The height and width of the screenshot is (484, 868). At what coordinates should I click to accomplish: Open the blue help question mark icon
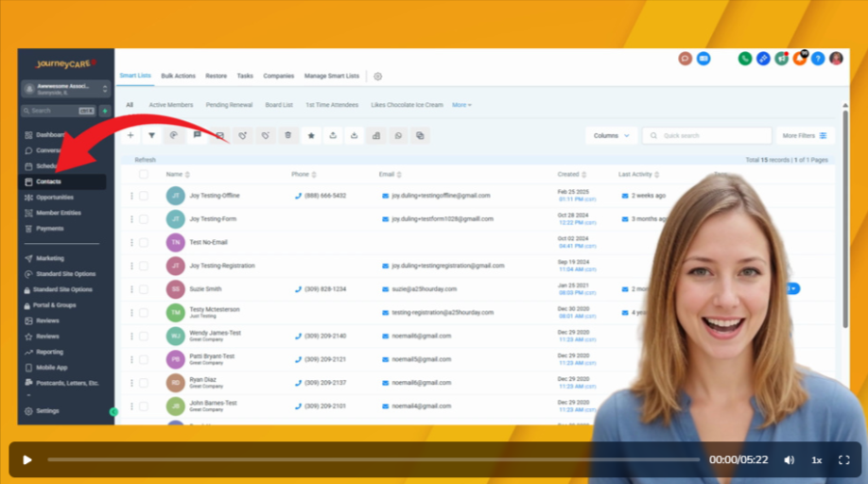818,59
